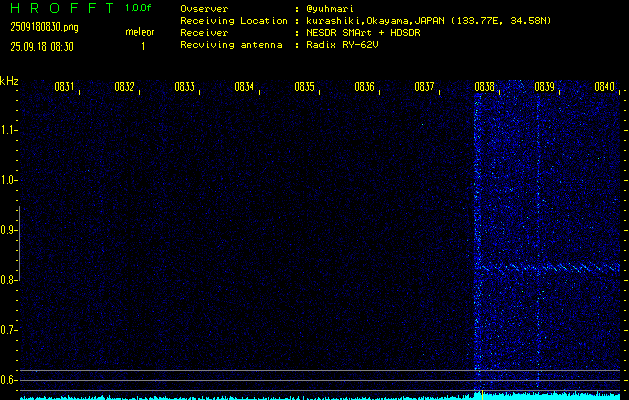Click the yellow marker in the power graph
Viewport: 629px width, 400px height.
click(482, 395)
